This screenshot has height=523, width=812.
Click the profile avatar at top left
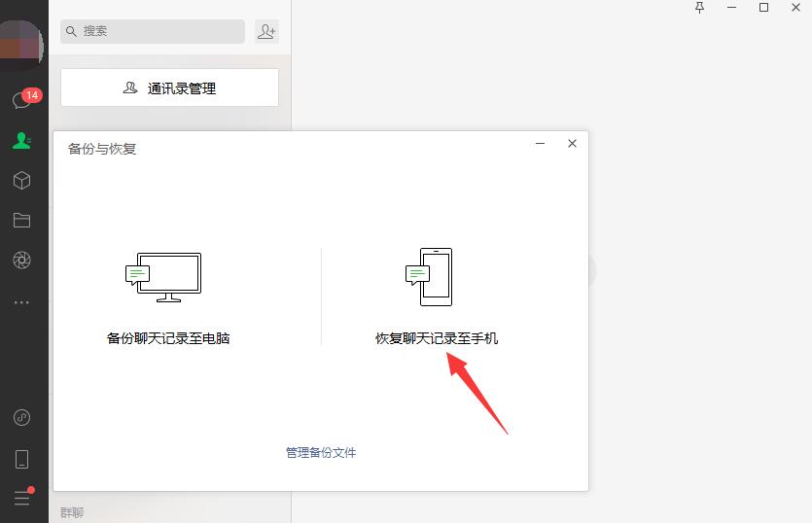[21, 45]
